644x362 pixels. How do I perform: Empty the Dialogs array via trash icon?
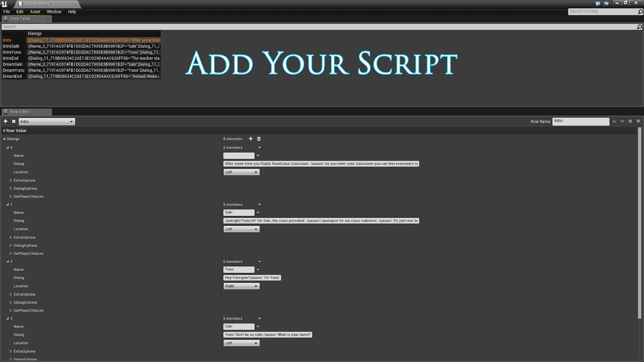click(x=258, y=139)
